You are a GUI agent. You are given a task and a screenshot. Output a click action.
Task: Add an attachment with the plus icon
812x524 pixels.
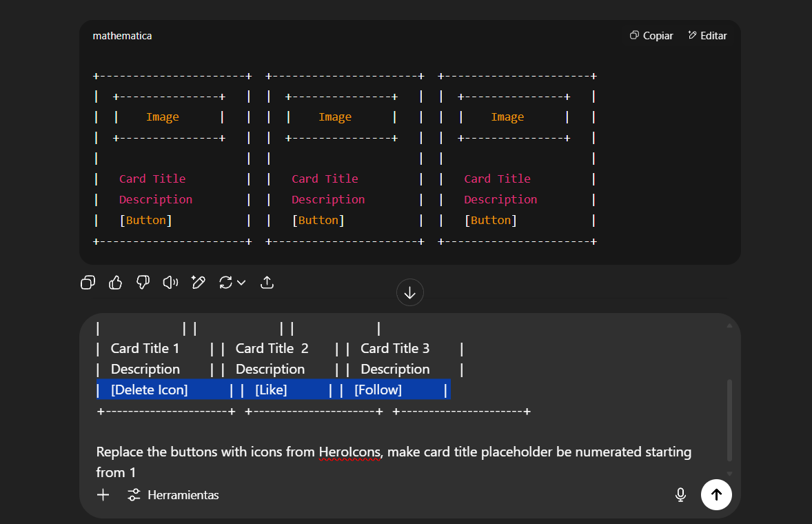(x=103, y=495)
